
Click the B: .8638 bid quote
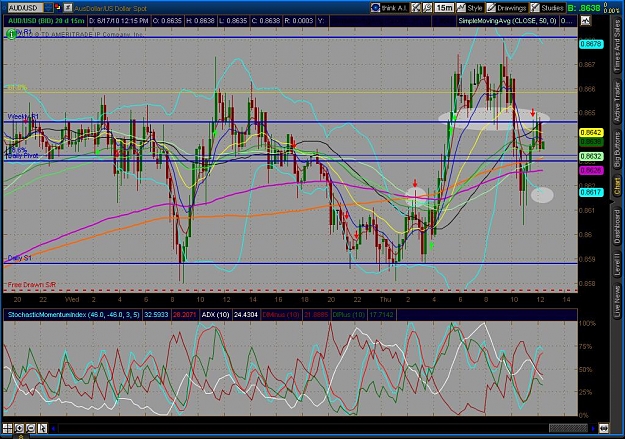(584, 8)
